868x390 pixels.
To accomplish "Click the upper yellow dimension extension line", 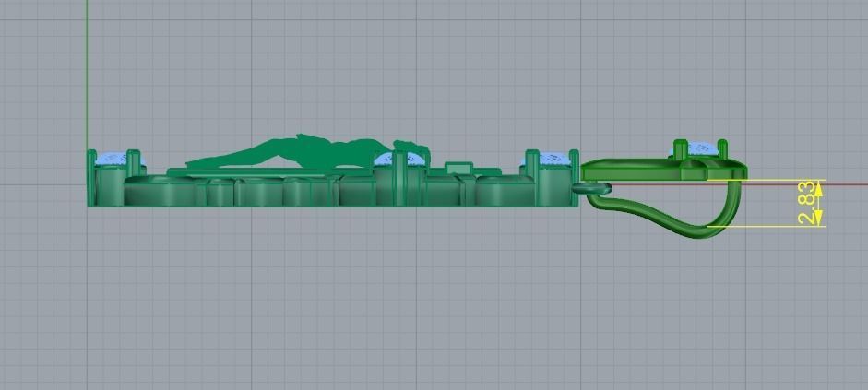I will pos(767,180).
